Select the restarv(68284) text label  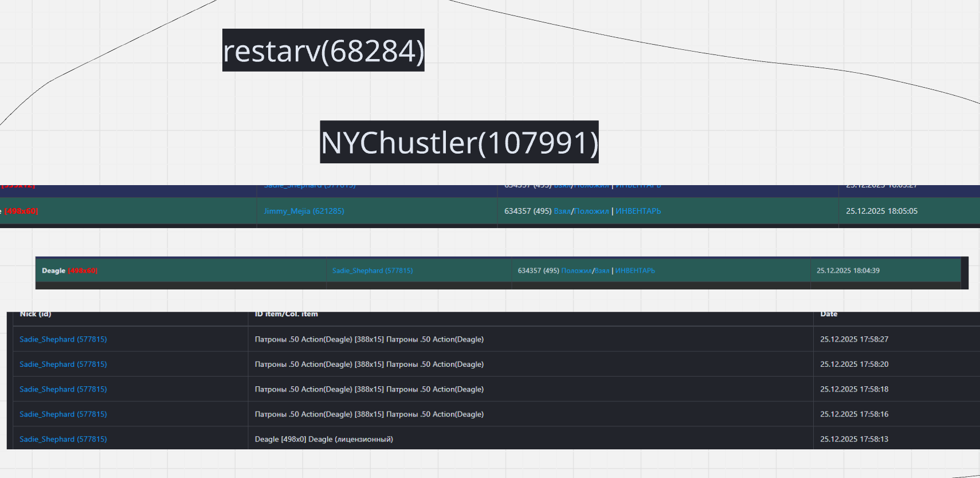(x=323, y=51)
